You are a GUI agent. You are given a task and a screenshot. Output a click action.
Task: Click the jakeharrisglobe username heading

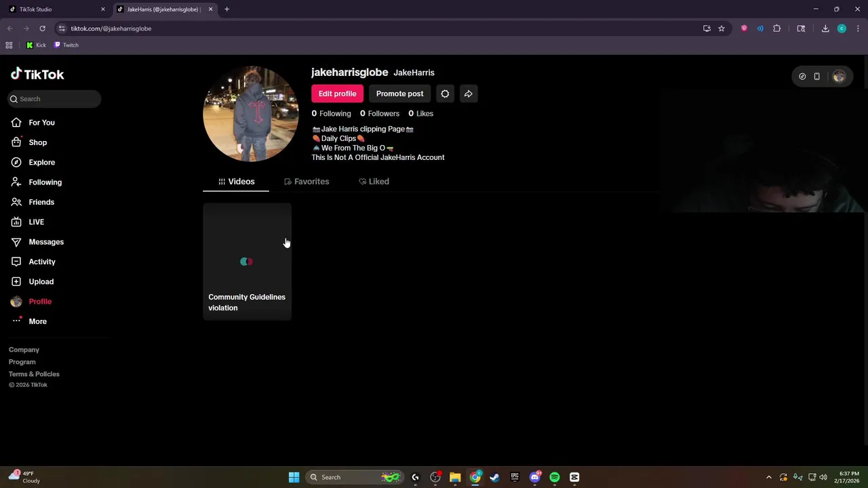tap(350, 73)
